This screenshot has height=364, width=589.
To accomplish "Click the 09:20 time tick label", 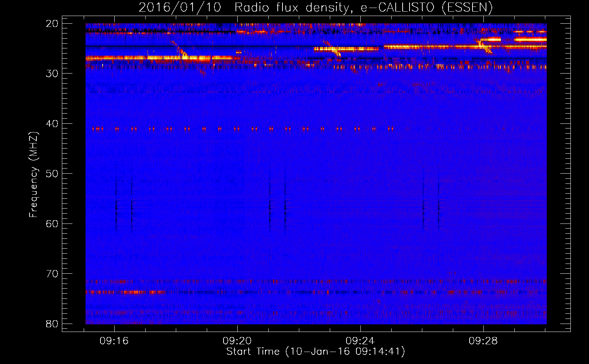I will (x=237, y=341).
